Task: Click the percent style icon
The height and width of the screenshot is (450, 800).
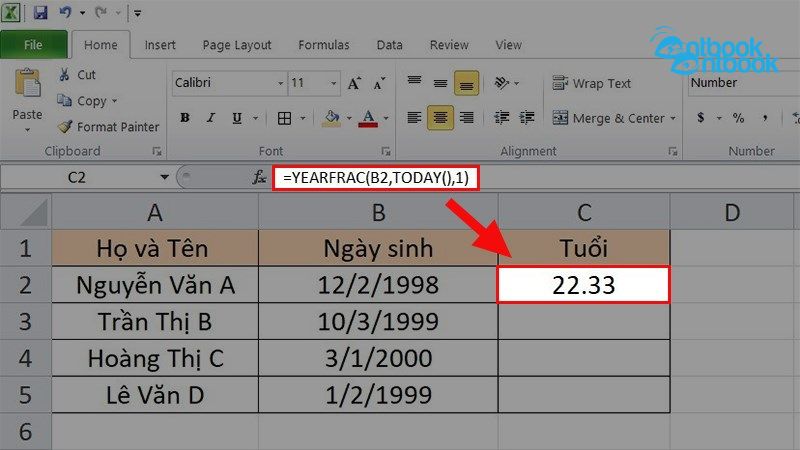Action: [738, 118]
